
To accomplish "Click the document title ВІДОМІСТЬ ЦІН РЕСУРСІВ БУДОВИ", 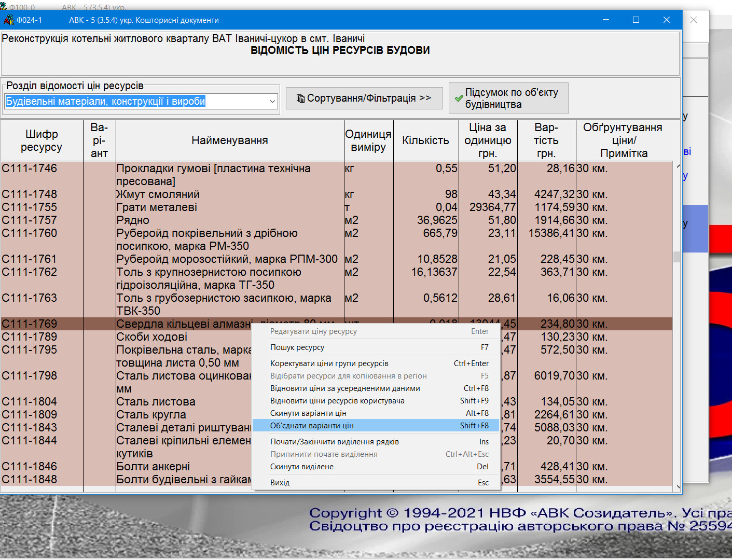I will [340, 51].
